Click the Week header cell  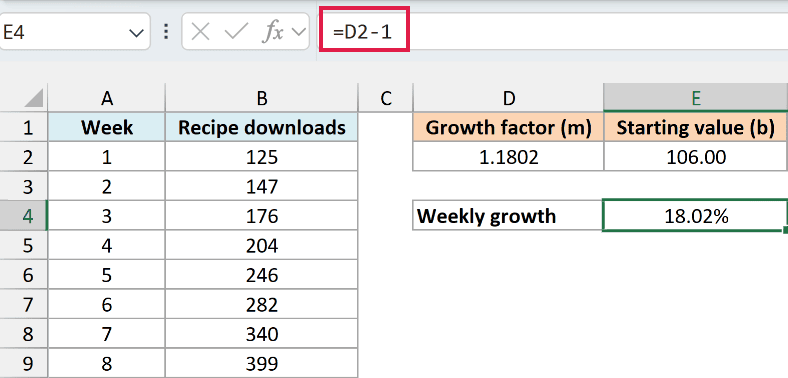tap(107, 127)
